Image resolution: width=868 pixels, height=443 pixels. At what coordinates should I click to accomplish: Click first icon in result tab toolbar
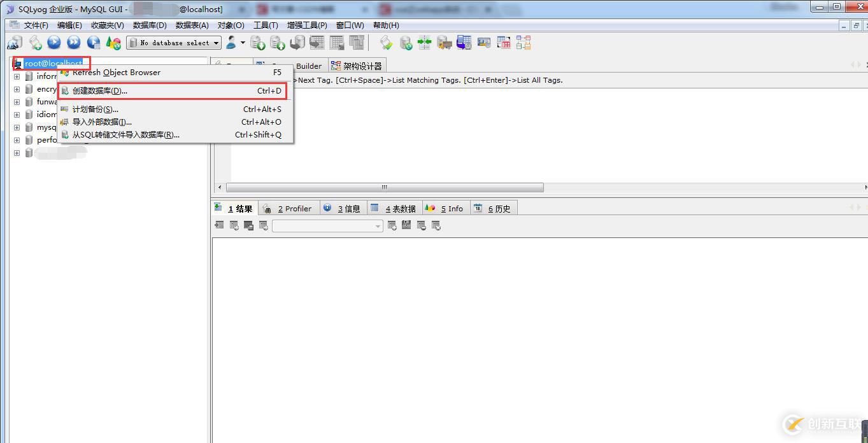(x=220, y=225)
